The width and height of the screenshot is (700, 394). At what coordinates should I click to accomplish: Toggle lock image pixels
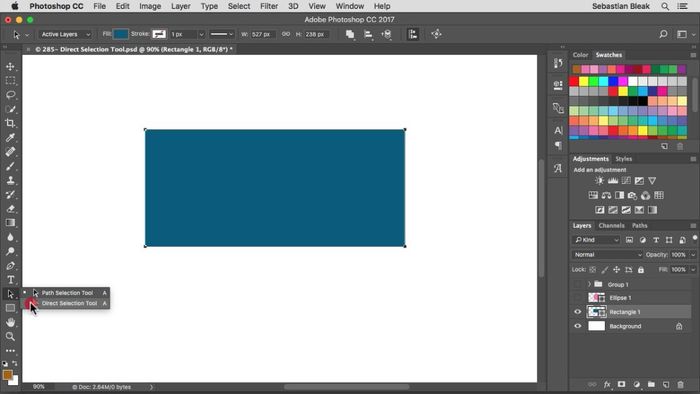(604, 270)
